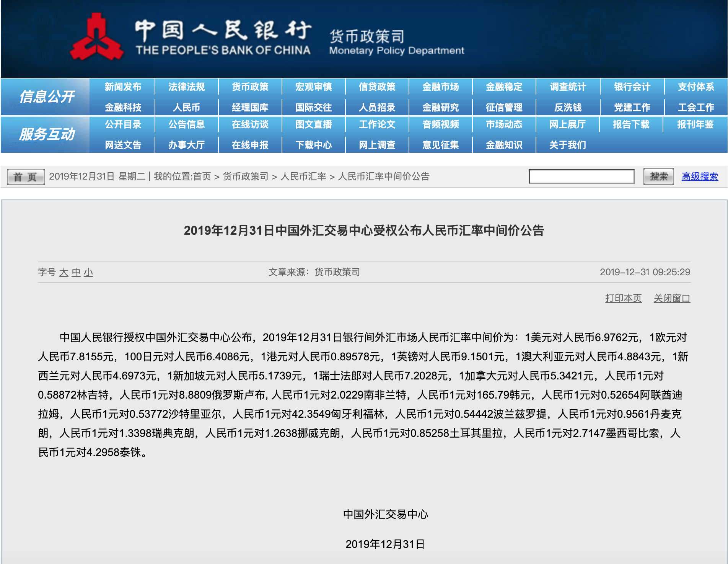Open 网上调查 menu item
This screenshot has height=564, width=728.
[x=377, y=145]
